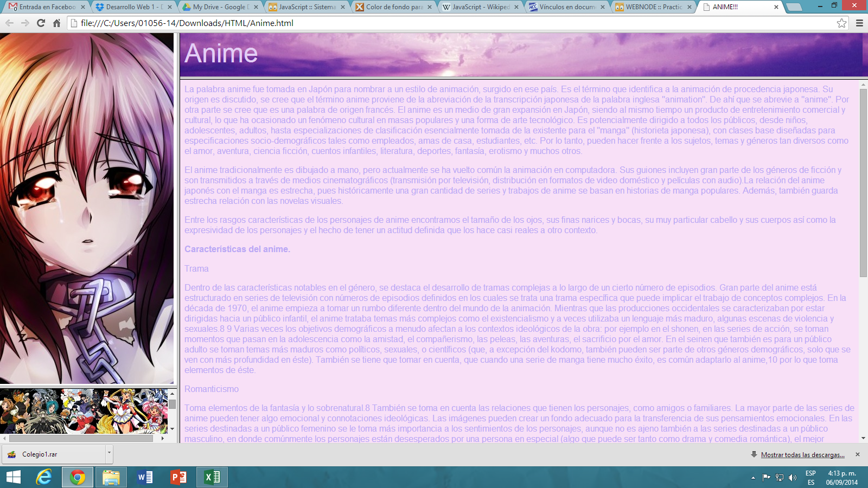Click Mostrar todas las descargas link
The height and width of the screenshot is (488, 868).
click(x=802, y=455)
